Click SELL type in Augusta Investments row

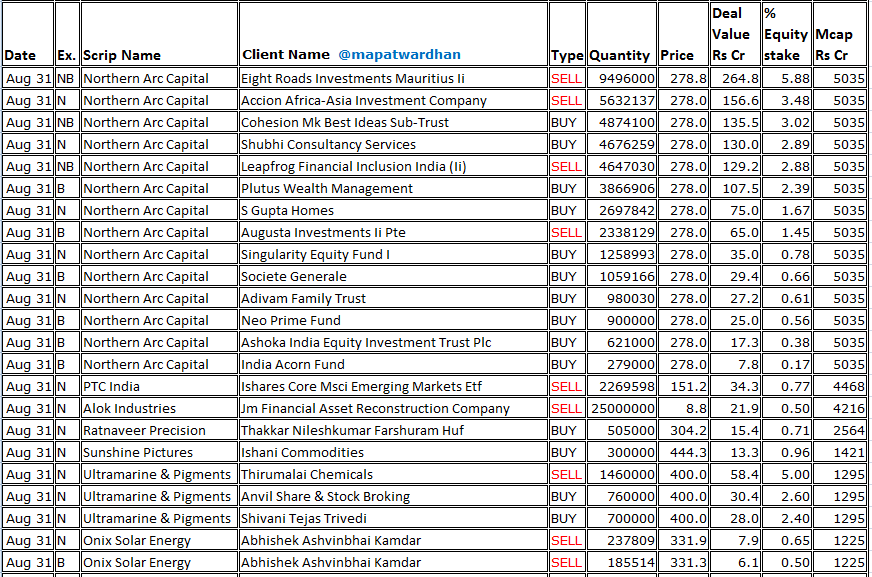pos(567,232)
